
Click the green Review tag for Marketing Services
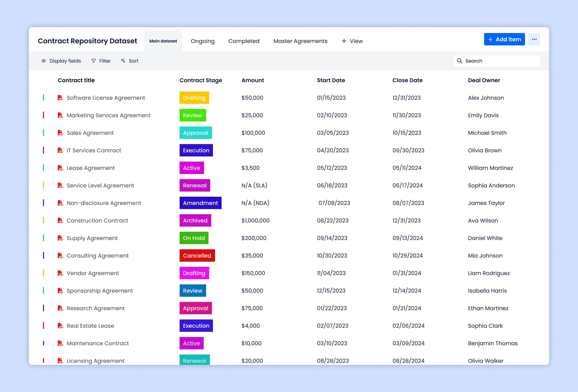[193, 115]
